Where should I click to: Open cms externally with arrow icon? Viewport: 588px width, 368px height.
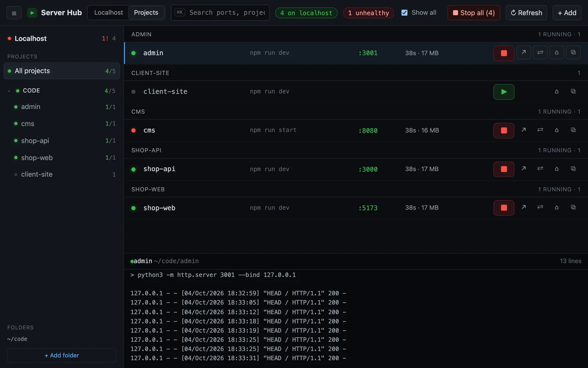(x=523, y=130)
